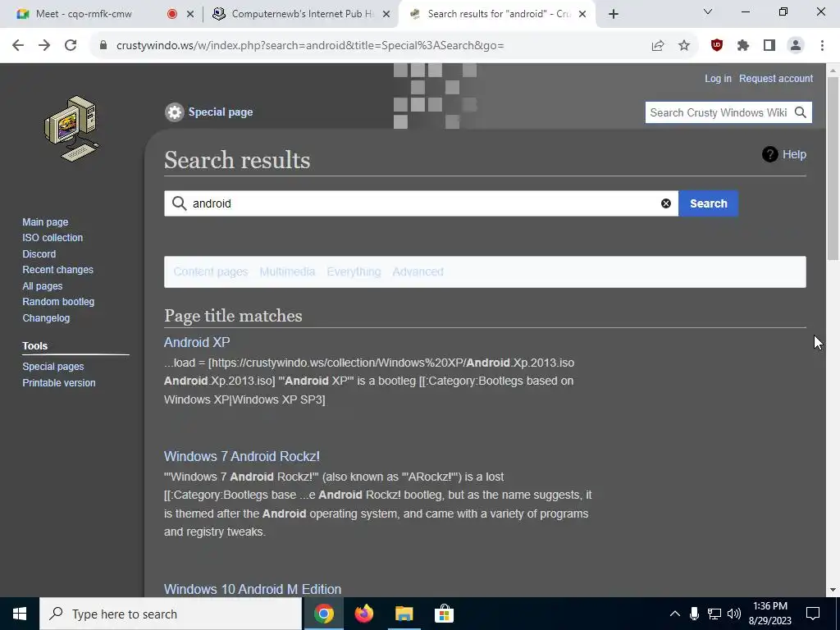The width and height of the screenshot is (840, 630).
Task: Select the Everything search profile
Action: pyautogui.click(x=354, y=272)
